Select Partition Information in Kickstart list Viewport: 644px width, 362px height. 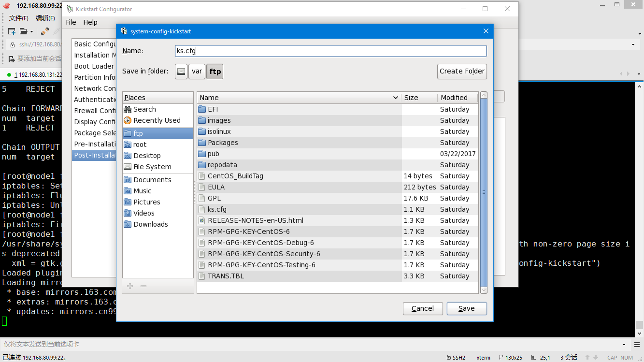pos(94,77)
